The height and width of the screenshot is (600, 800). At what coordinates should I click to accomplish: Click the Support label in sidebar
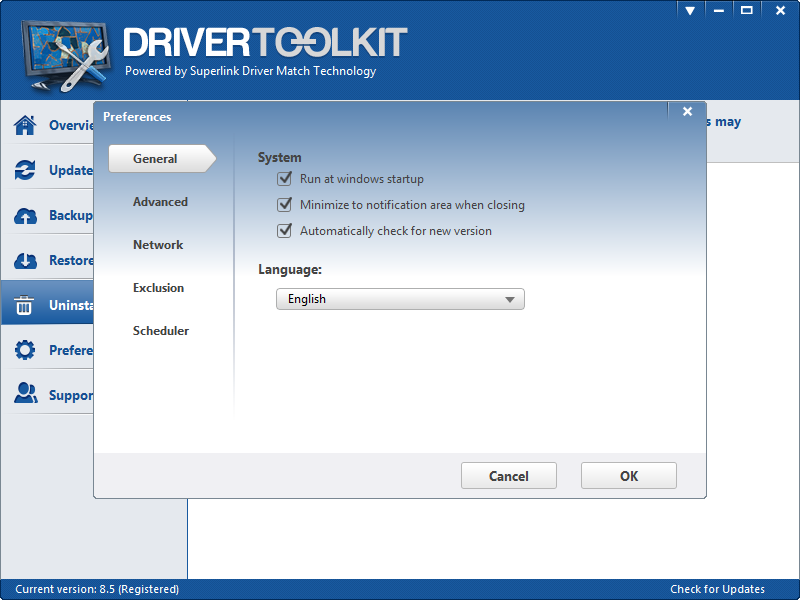71,395
